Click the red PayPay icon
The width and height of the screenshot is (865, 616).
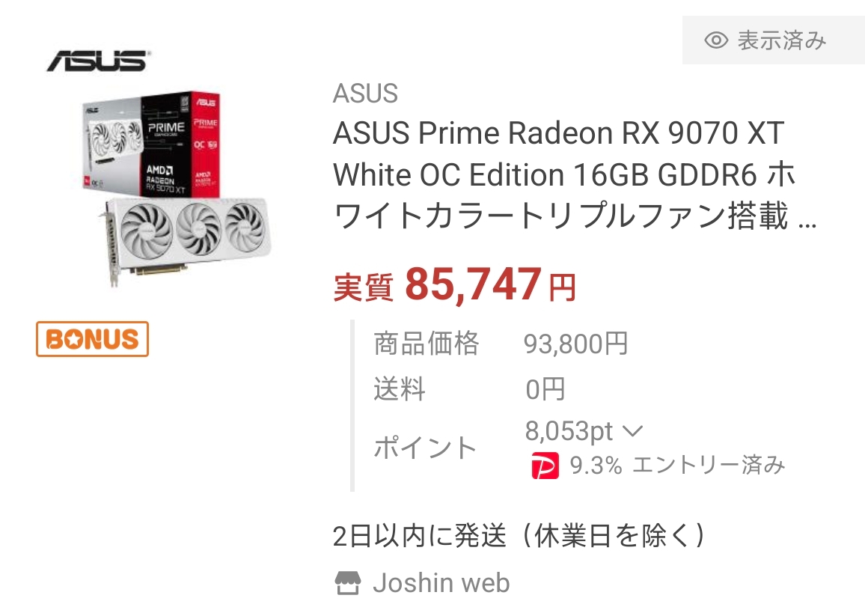pyautogui.click(x=545, y=466)
